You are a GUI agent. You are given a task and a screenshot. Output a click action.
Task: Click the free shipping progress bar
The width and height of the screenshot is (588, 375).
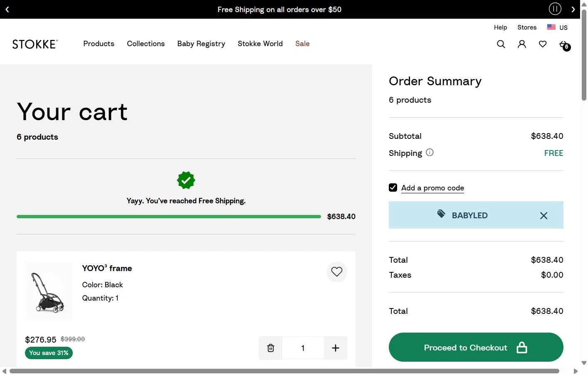[169, 217]
